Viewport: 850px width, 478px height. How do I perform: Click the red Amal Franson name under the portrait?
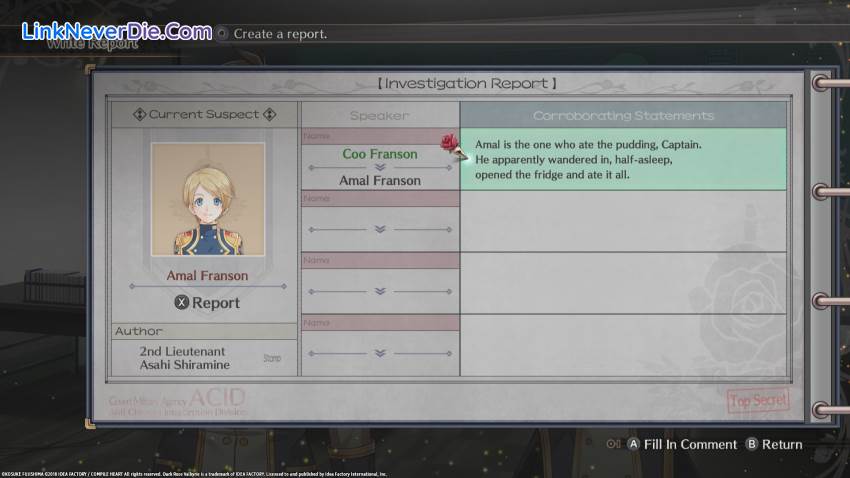207,275
